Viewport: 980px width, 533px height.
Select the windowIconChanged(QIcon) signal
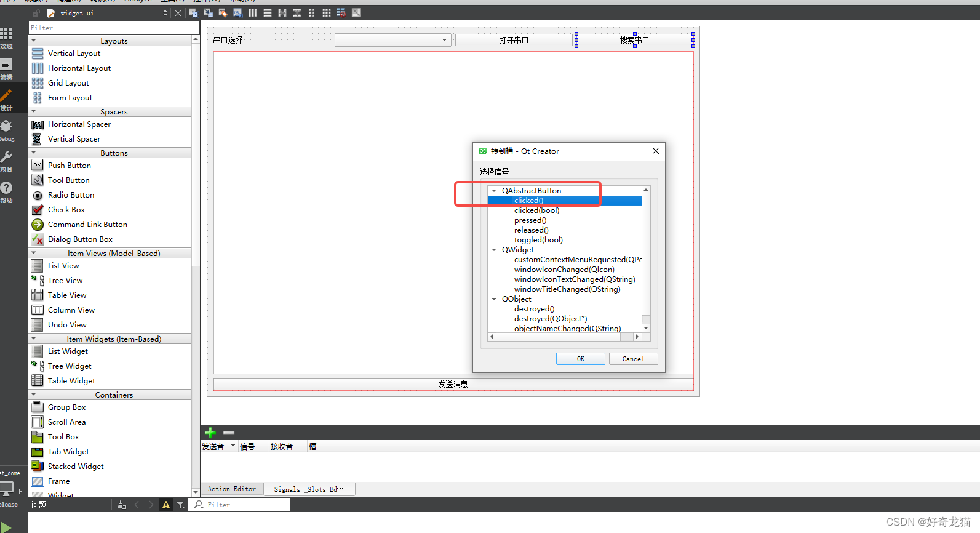tap(564, 270)
